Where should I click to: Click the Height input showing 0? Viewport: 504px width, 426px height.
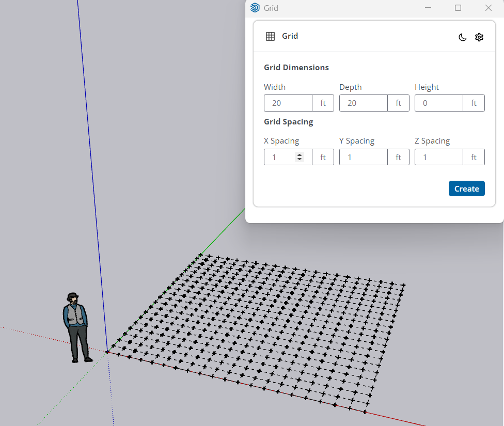pyautogui.click(x=438, y=103)
